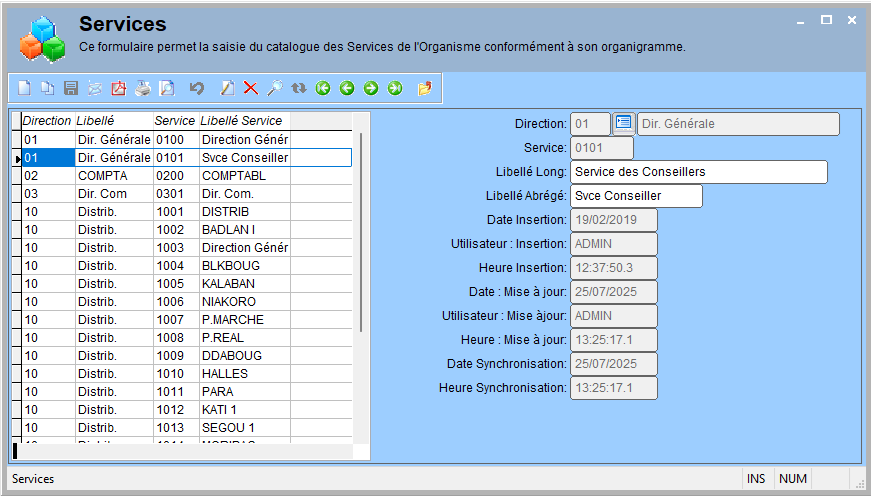Screen dimensions: 871x496
Task: Click the refresh arrows icon
Action: [x=299, y=88]
